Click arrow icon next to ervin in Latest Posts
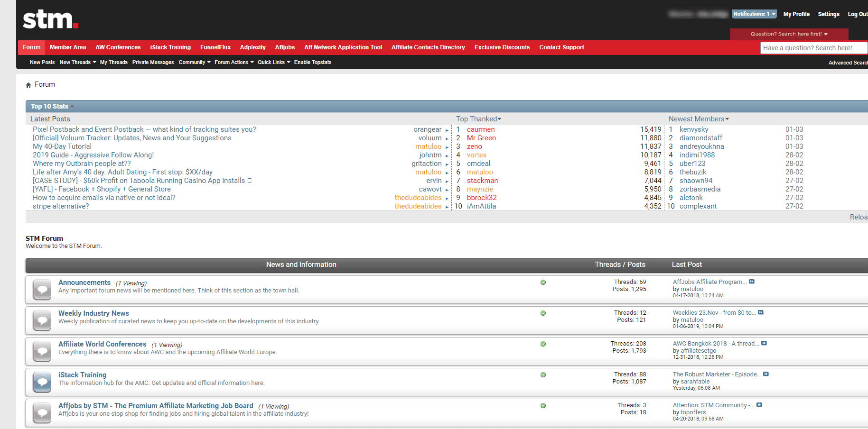Viewport: 868px width, 429px height. click(x=447, y=182)
